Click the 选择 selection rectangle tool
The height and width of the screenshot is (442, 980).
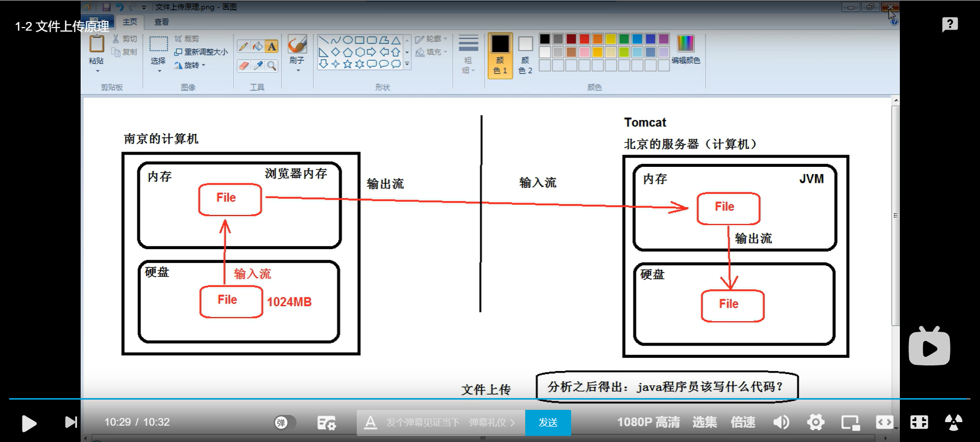click(158, 44)
